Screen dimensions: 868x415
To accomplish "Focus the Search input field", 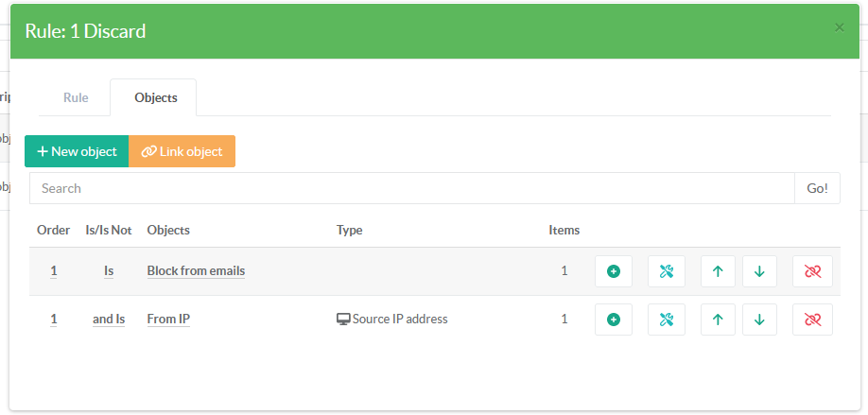I will [x=411, y=188].
